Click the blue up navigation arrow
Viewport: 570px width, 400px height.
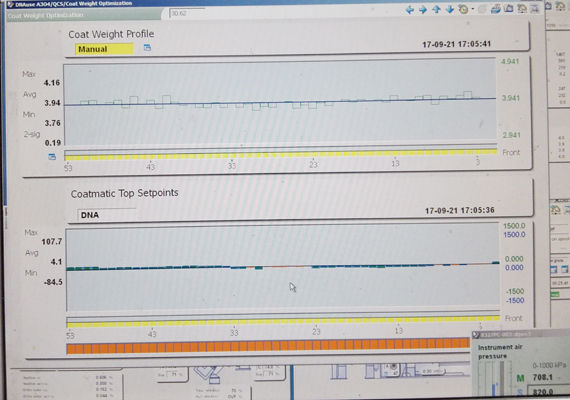436,10
